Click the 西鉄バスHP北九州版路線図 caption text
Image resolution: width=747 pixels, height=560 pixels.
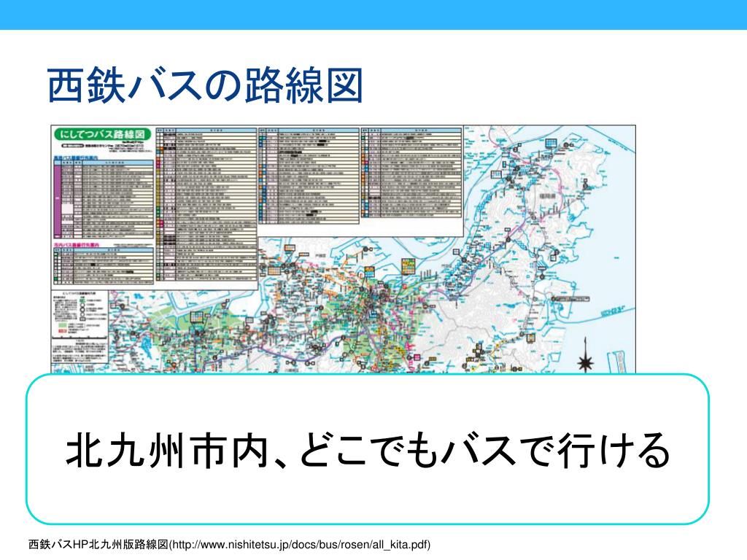click(x=98, y=544)
